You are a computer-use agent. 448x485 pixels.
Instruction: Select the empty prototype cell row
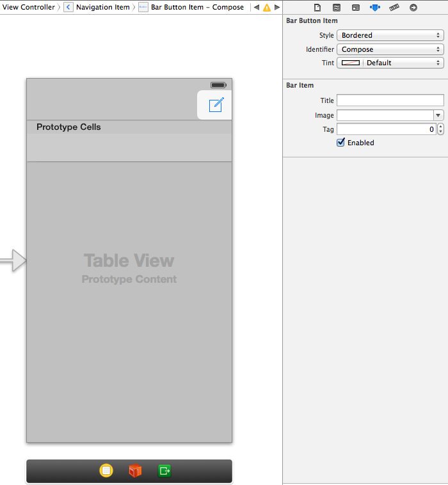coord(129,148)
